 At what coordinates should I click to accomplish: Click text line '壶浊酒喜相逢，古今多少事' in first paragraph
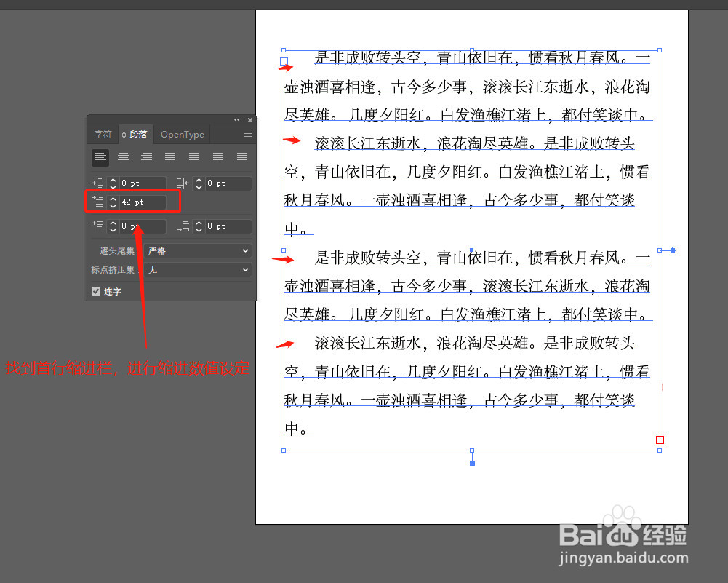(375, 87)
